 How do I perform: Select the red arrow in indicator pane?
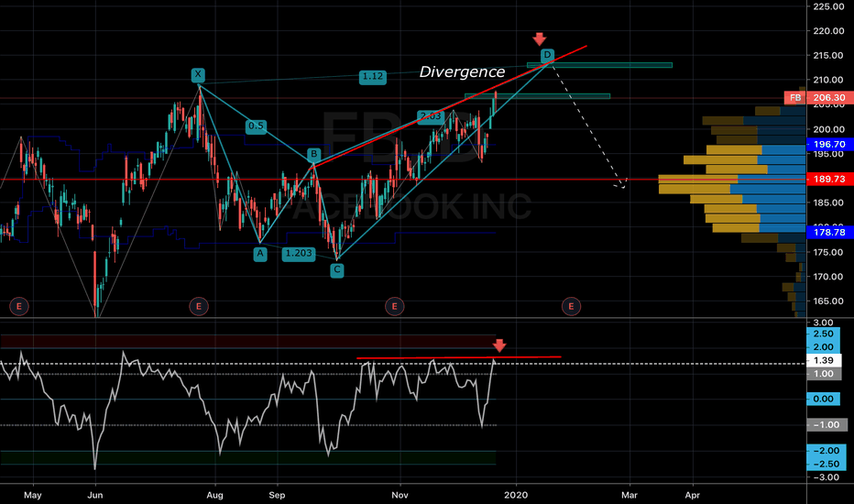499,345
